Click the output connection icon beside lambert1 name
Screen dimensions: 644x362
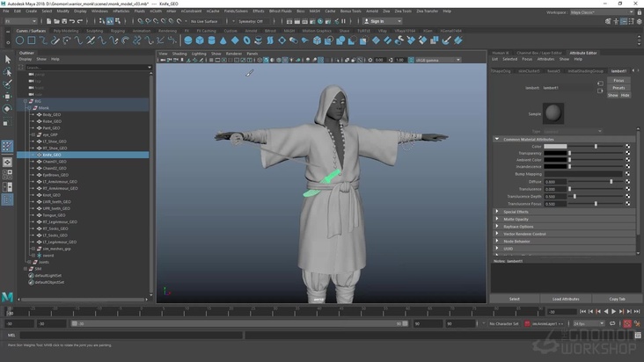[600, 91]
